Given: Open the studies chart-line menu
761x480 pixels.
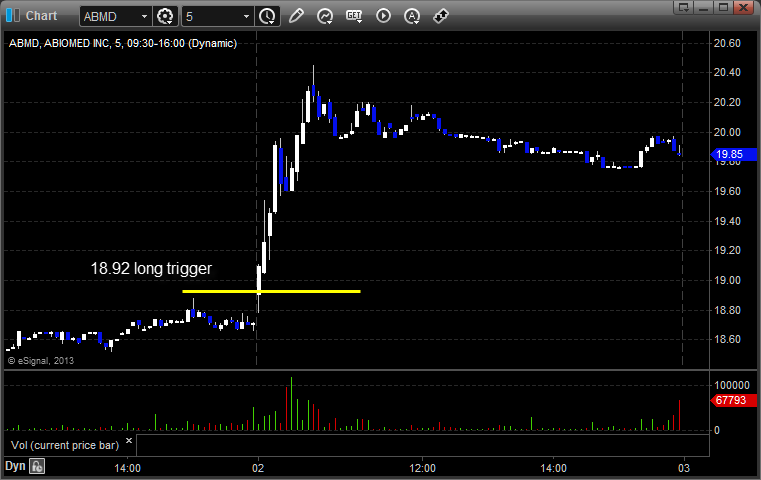Looking at the screenshot, I should click(325, 17).
